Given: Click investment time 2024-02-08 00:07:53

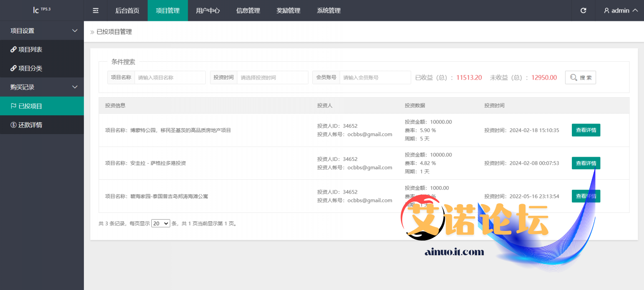Looking at the screenshot, I should (534, 163).
